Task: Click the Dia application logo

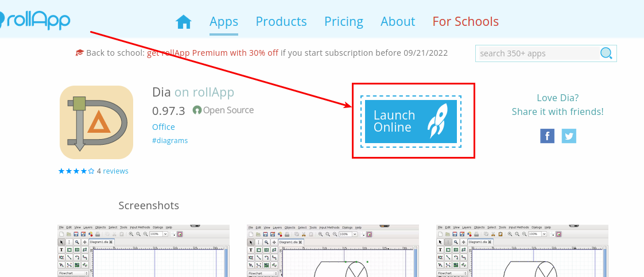Action: click(x=96, y=122)
